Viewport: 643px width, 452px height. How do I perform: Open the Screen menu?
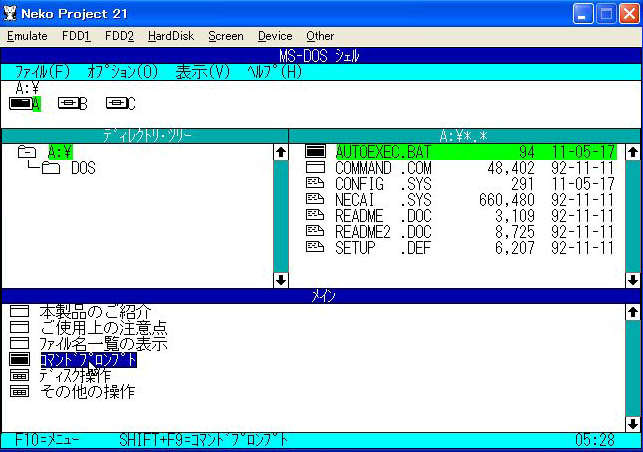[226, 36]
